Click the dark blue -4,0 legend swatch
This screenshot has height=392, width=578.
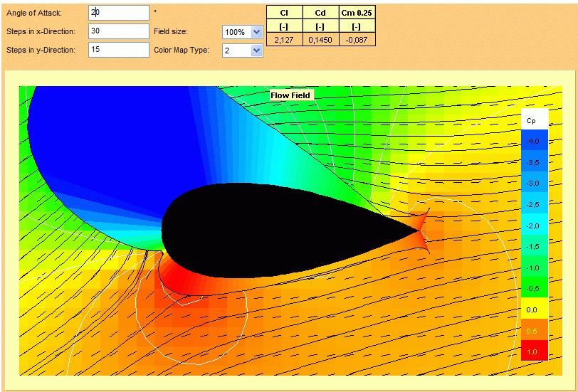click(533, 142)
